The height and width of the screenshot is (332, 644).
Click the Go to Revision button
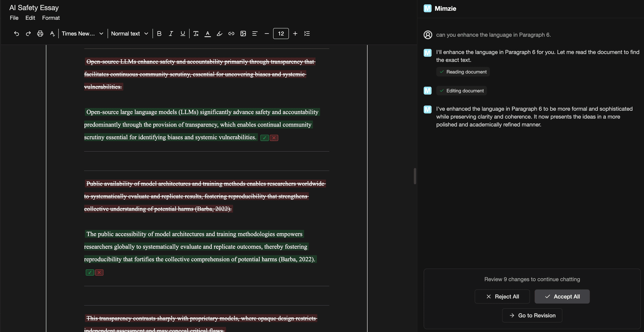531,315
